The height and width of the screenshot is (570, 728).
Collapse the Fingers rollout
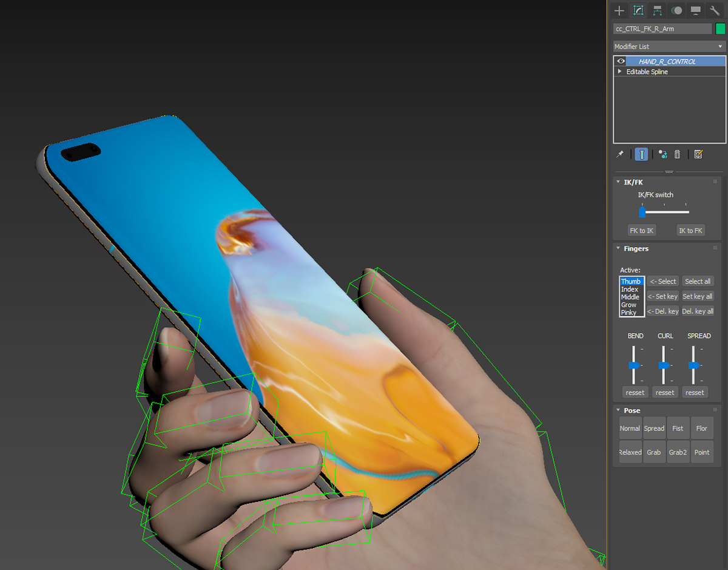(618, 248)
